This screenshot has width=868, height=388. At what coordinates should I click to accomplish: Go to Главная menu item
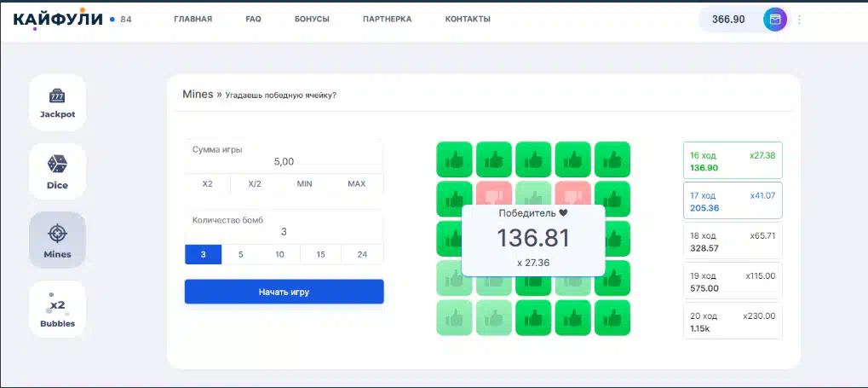click(x=193, y=19)
